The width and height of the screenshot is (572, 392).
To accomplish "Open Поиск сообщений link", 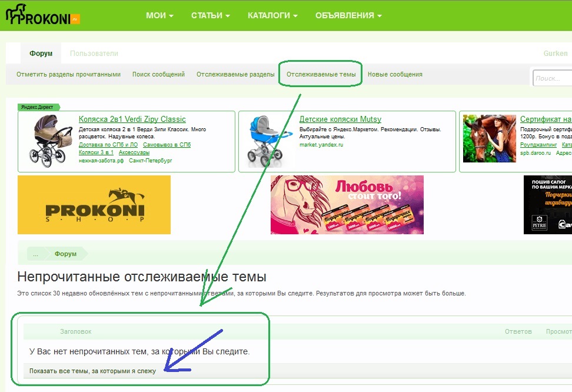I will [x=158, y=74].
